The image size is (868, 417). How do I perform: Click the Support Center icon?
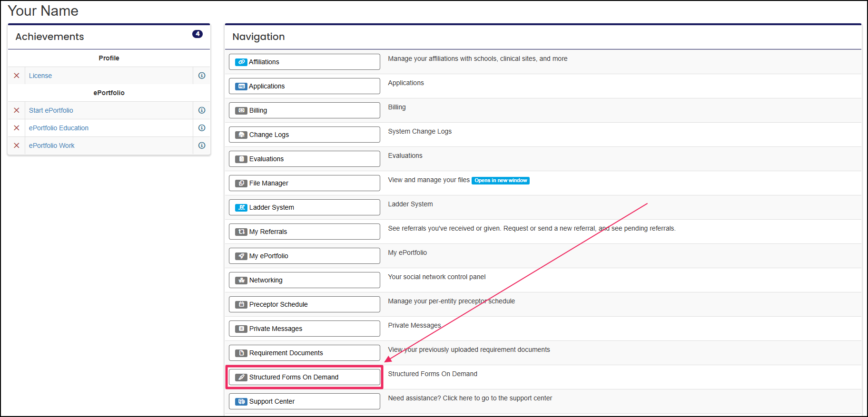point(241,401)
